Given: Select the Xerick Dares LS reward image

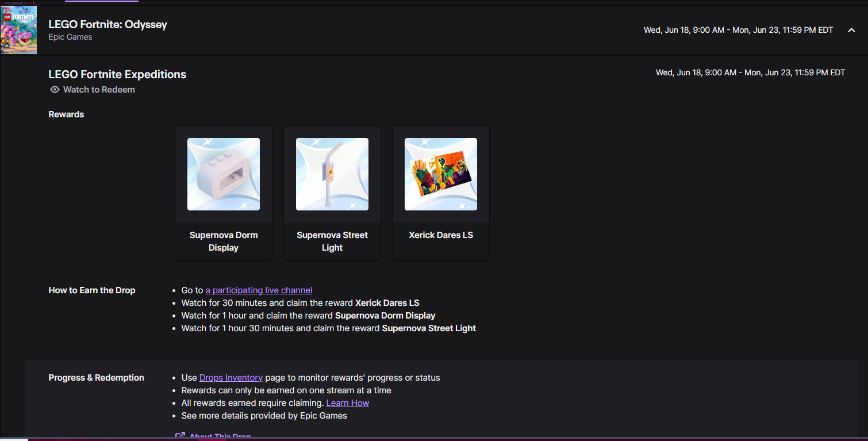Looking at the screenshot, I should click(441, 174).
